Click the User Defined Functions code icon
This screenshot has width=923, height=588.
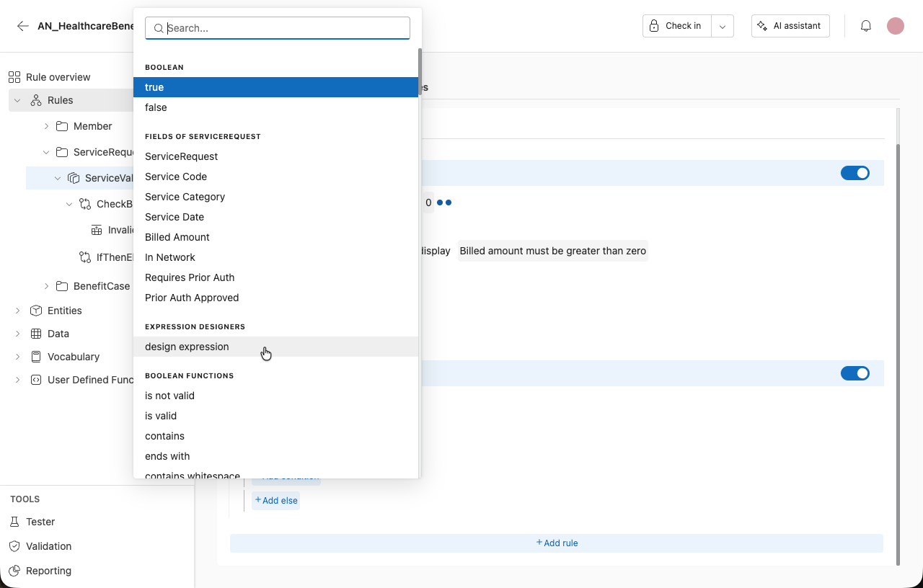pyautogui.click(x=36, y=380)
